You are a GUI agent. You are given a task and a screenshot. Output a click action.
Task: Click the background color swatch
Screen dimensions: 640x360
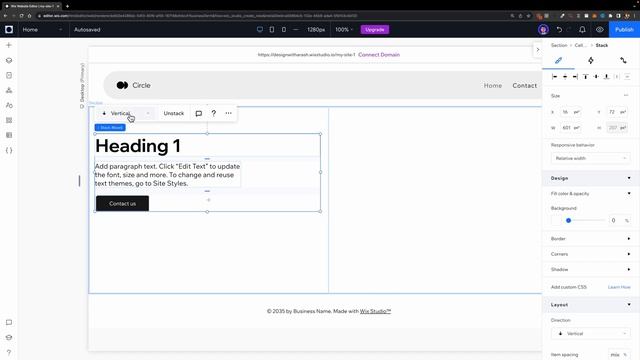coord(556,220)
